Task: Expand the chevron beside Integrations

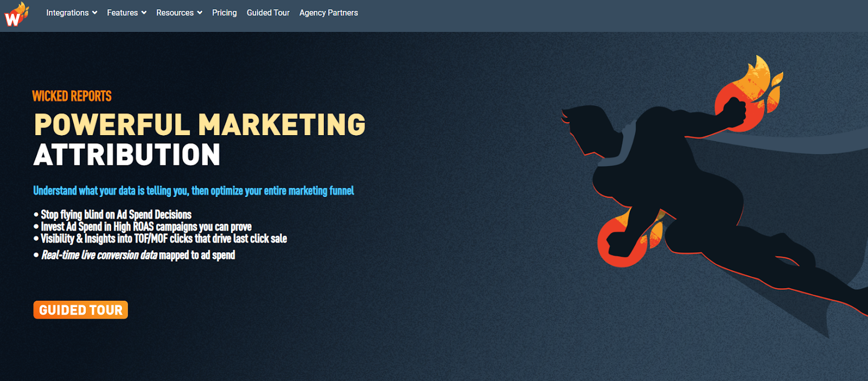Action: tap(95, 12)
